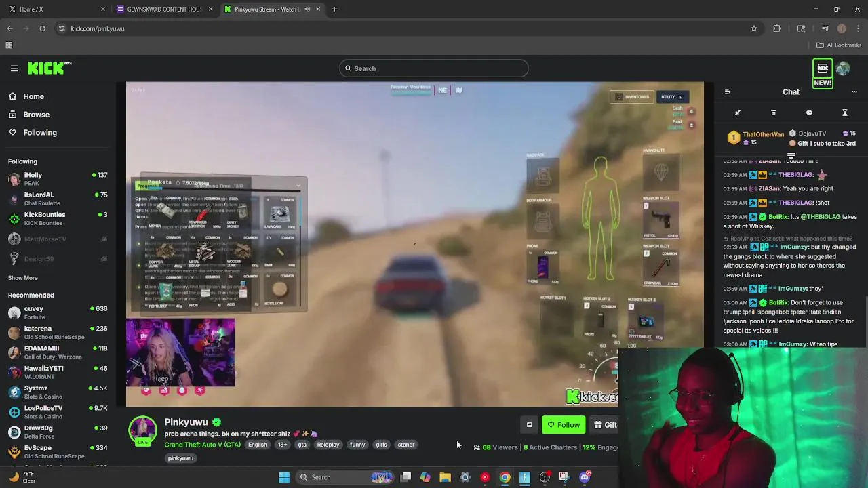Open OBS Studio from taskbar
Viewport: 868px width, 488px height.
(545, 477)
